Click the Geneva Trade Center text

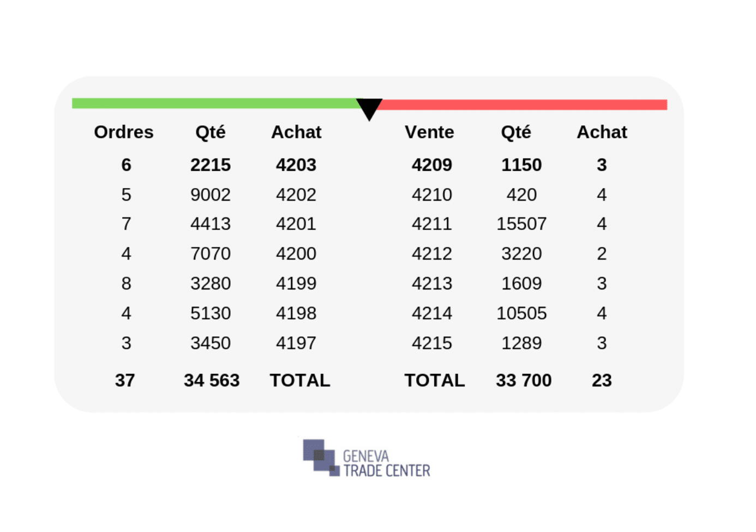tap(387, 463)
